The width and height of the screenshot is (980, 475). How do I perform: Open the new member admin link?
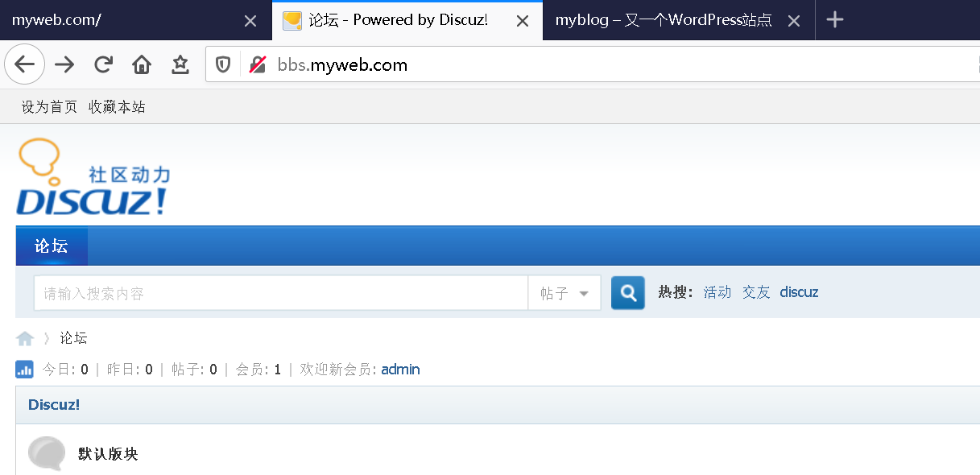coord(400,370)
